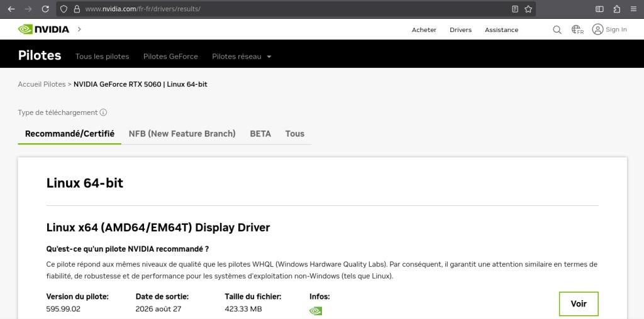Go back with the browser back arrow
This screenshot has width=644, height=319.
point(11,9)
